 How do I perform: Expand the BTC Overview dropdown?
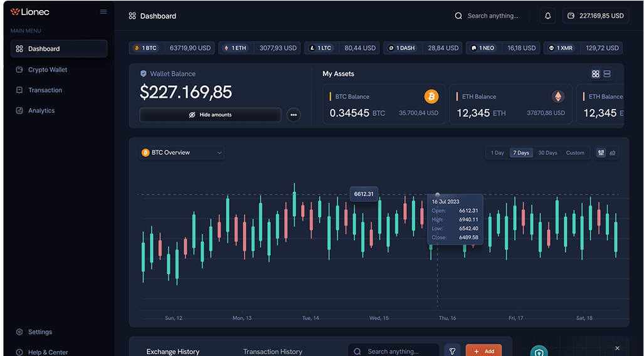(x=182, y=153)
